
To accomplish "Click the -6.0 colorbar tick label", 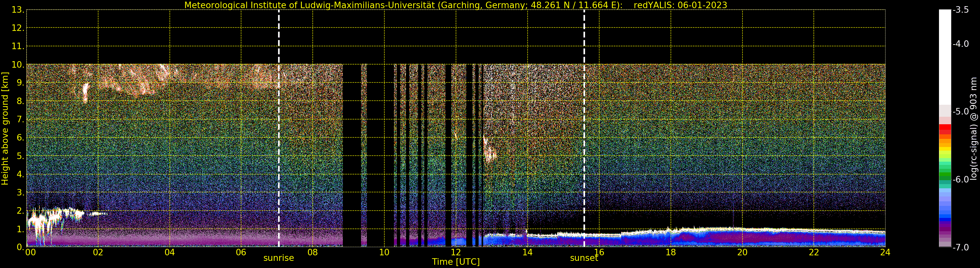I will tap(960, 180).
